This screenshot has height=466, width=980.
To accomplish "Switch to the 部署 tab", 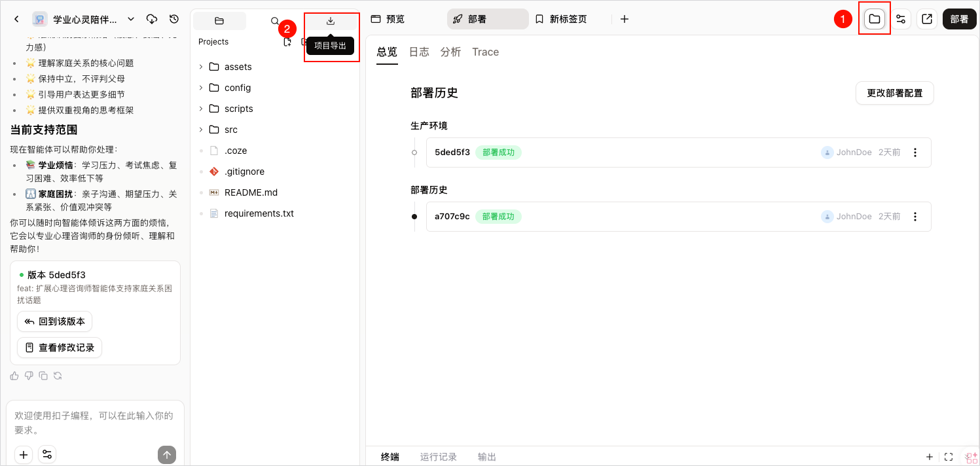I will click(488, 20).
